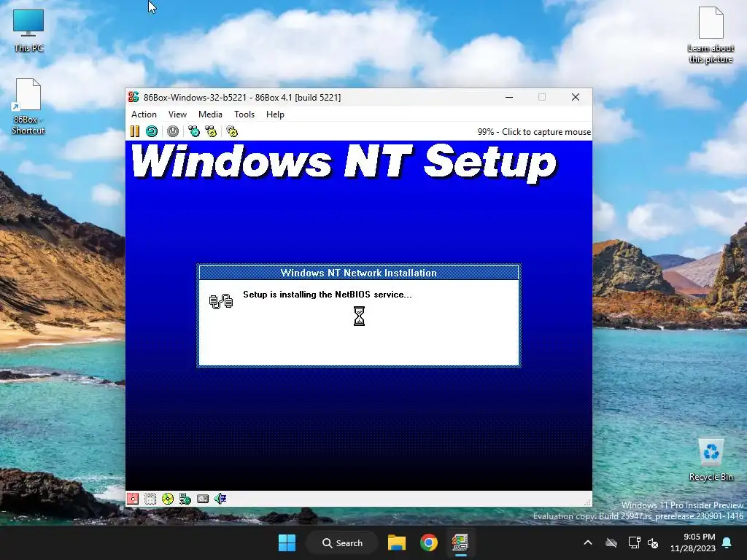Click the network display tray icon

634,542
